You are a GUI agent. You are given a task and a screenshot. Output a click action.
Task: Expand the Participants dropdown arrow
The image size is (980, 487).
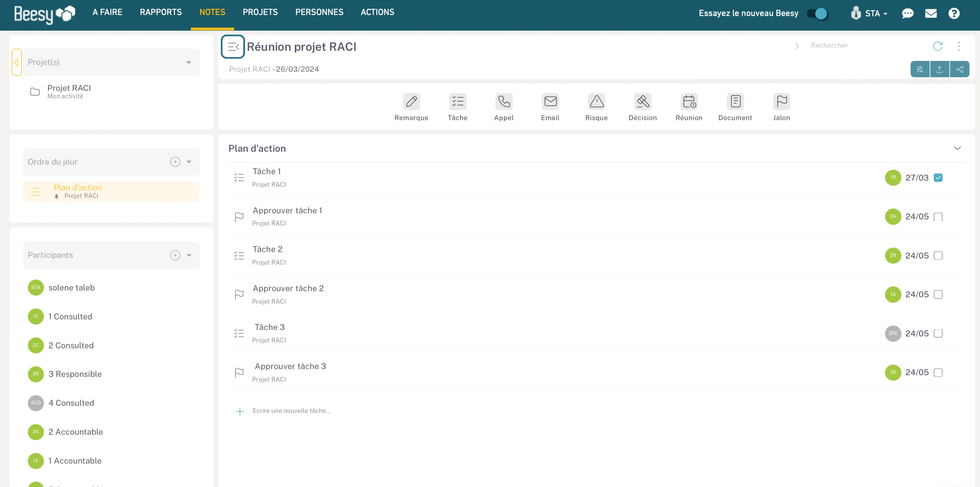[x=189, y=255]
